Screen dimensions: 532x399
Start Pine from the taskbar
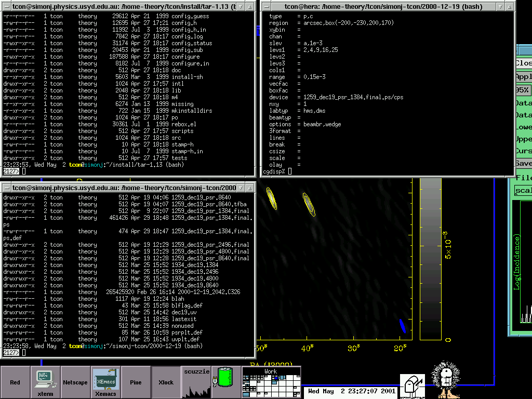(x=136, y=382)
